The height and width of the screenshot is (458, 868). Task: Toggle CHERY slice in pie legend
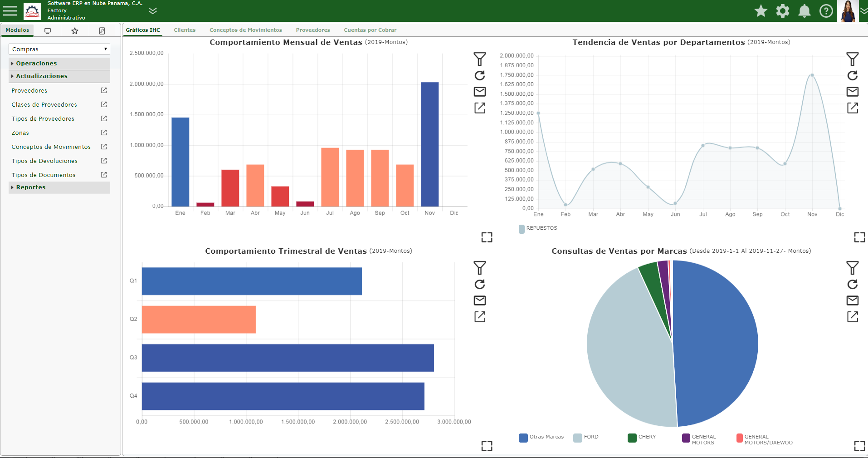642,437
